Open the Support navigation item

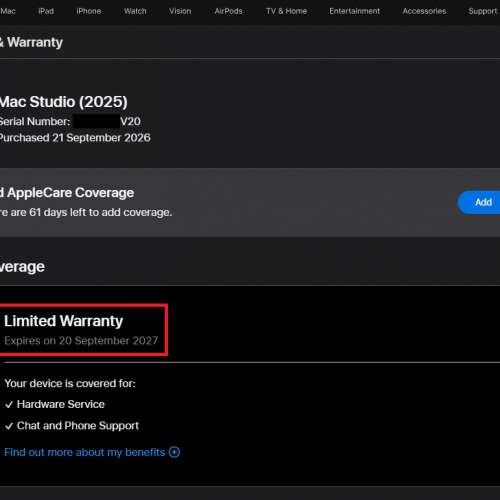pos(483,11)
